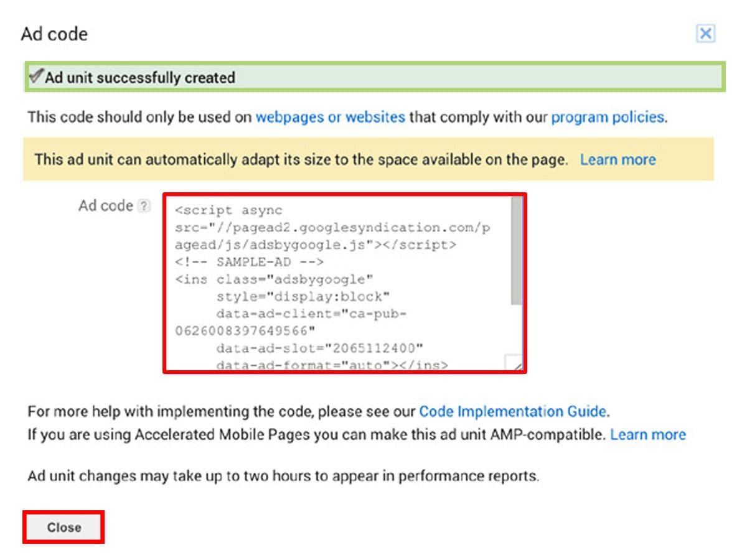Viewport: 747px width, 560px height.
Task: Click the 'Ad unit changes may take up to two hours' note
Action: pos(283,477)
